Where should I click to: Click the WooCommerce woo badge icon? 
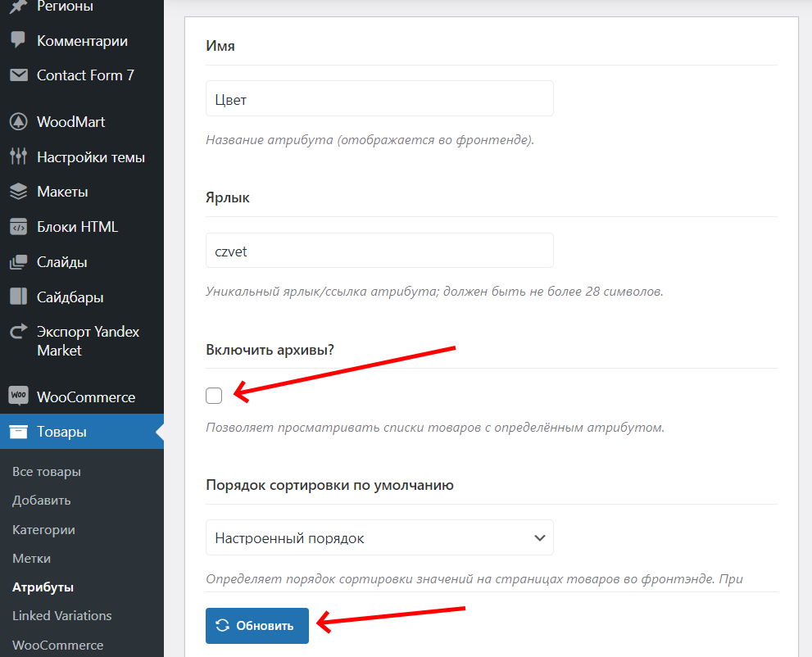pos(18,396)
